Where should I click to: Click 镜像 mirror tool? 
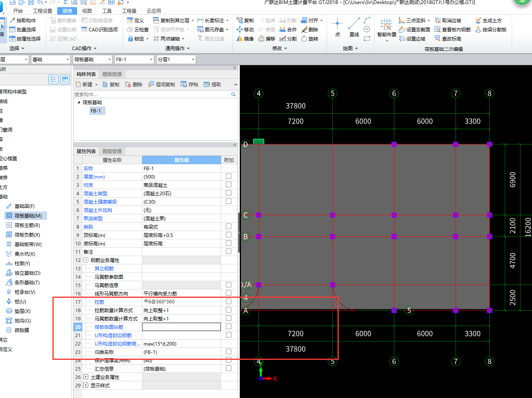point(245,39)
